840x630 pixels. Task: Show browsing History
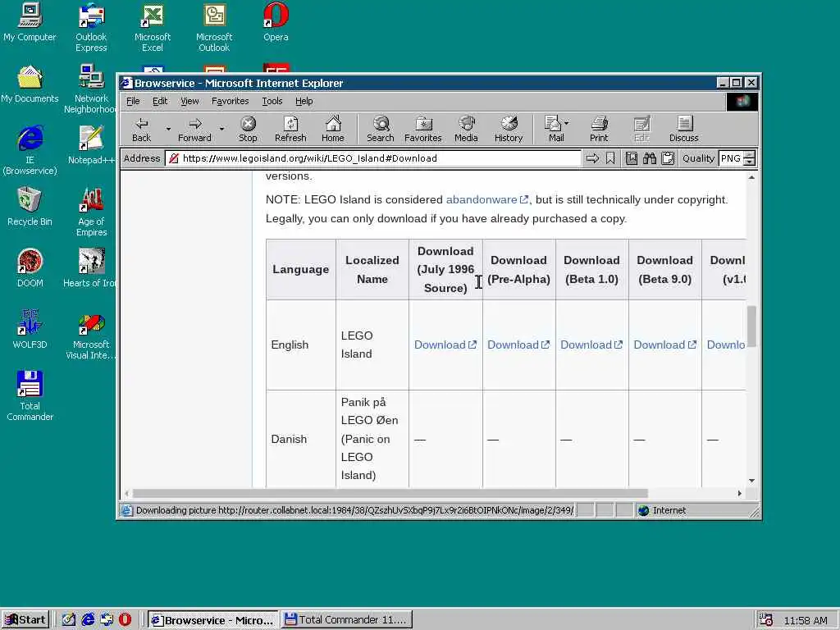point(509,130)
